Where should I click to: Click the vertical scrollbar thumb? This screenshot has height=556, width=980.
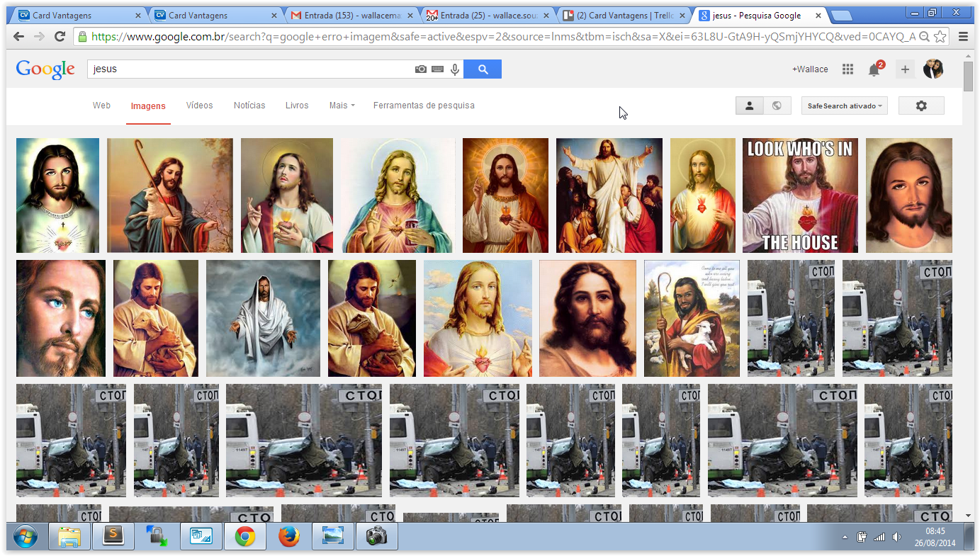pos(968,76)
